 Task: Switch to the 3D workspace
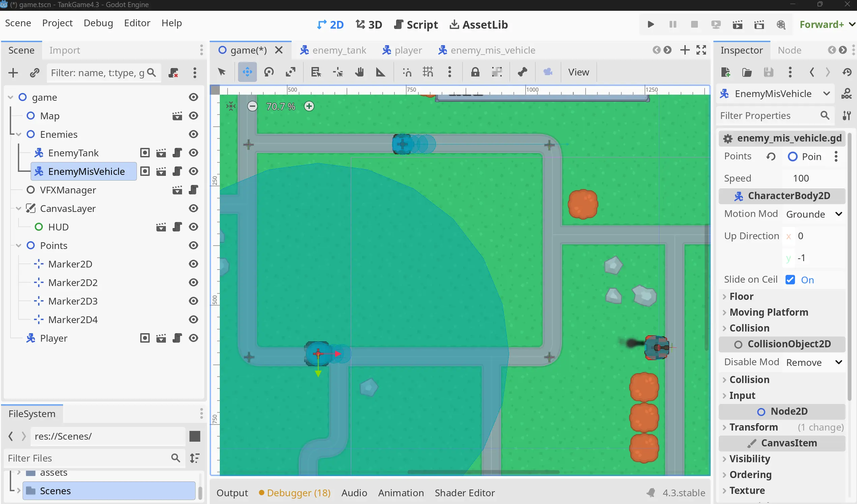click(369, 25)
